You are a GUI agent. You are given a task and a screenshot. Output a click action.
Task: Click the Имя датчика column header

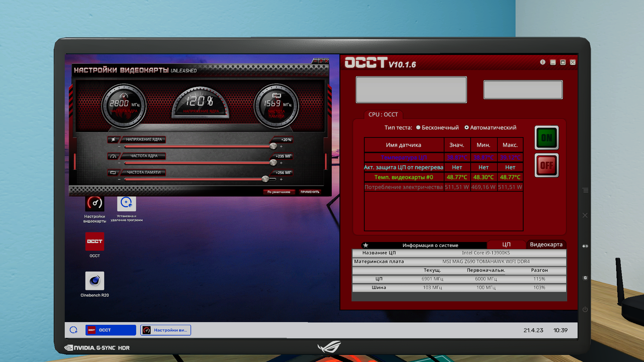tap(404, 145)
